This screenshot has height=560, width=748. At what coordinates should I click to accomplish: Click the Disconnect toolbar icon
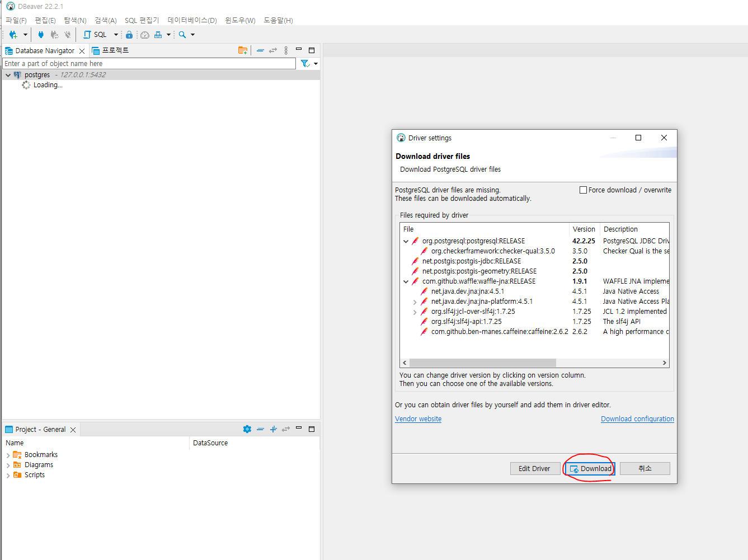(68, 35)
